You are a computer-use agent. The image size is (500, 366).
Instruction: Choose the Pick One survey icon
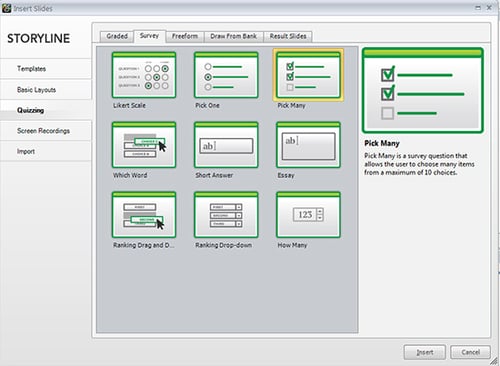pos(226,75)
